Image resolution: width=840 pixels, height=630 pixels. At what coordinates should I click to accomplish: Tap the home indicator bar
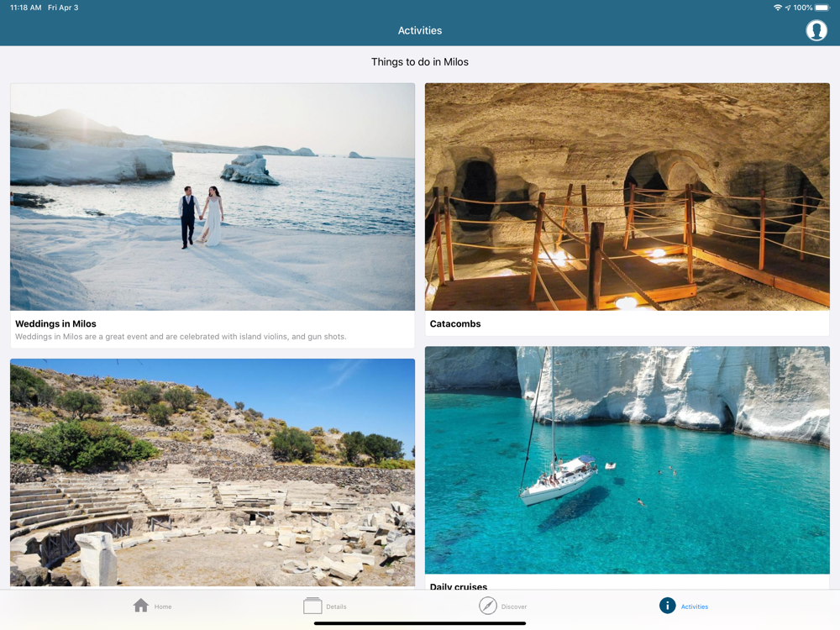pyautogui.click(x=419, y=623)
